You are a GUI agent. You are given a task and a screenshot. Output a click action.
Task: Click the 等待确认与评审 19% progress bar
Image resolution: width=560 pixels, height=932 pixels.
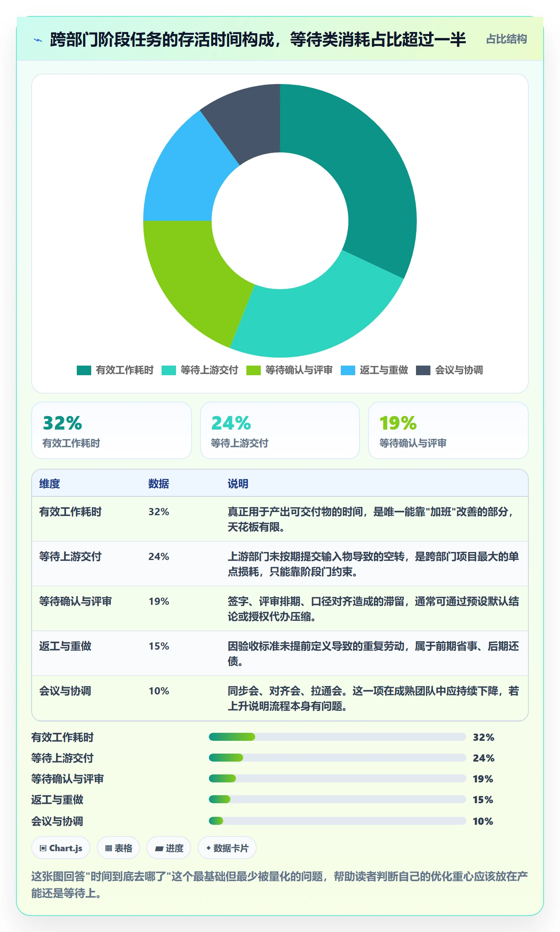(x=338, y=778)
